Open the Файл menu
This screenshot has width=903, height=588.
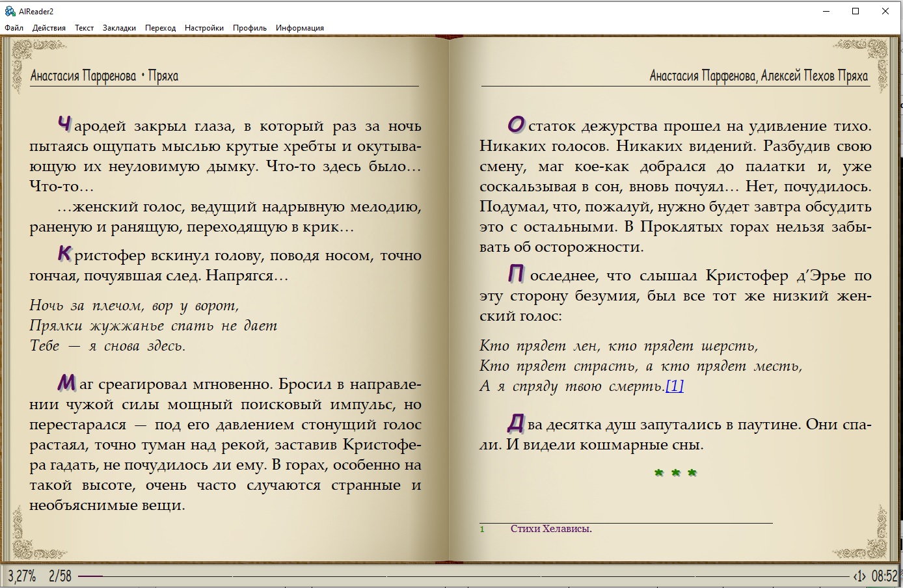[x=14, y=28]
